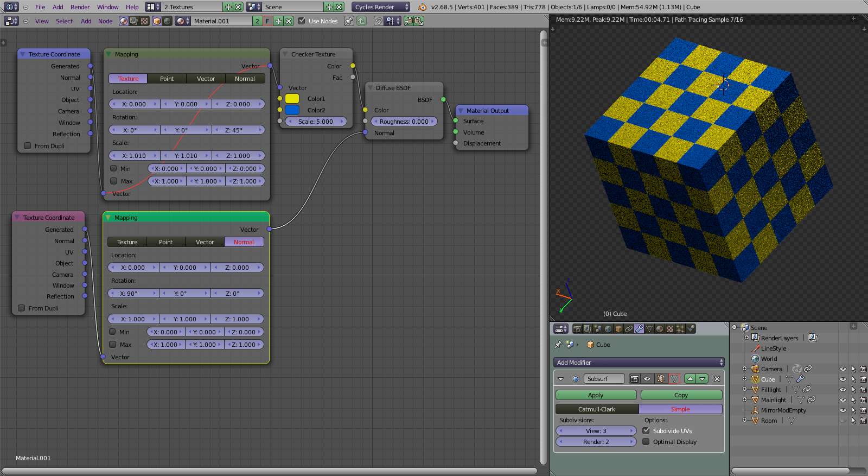Toggle viewport visibility eye for Cube

pyautogui.click(x=843, y=379)
